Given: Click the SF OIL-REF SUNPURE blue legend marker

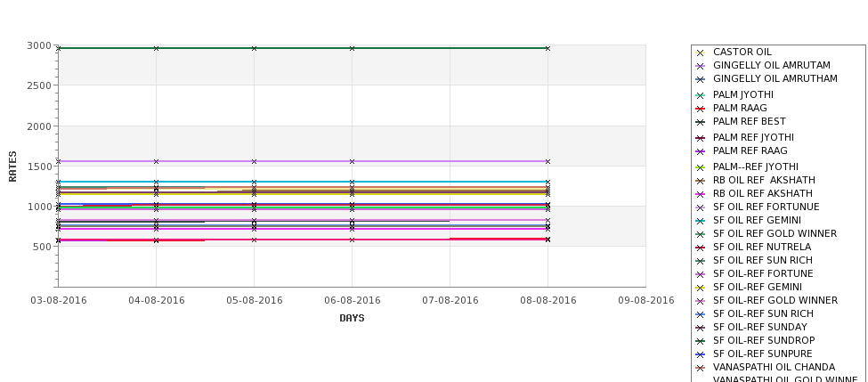Looking at the screenshot, I should pyautogui.click(x=701, y=354).
